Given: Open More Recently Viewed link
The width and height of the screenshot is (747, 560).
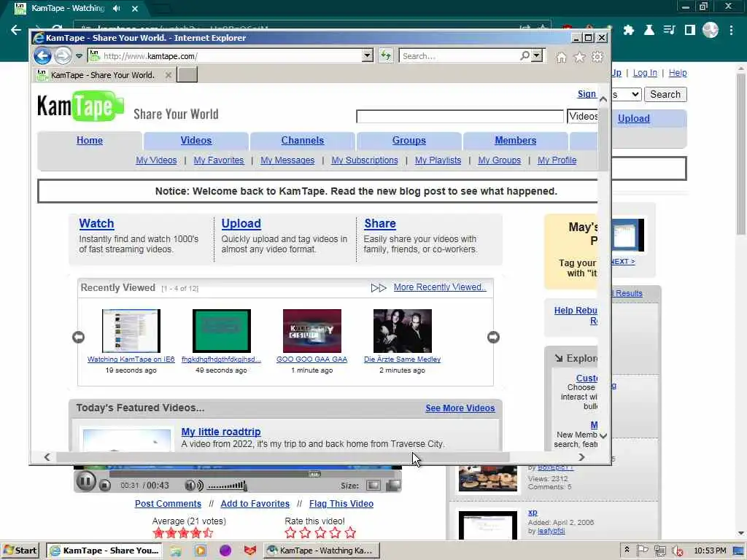Looking at the screenshot, I should (440, 287).
